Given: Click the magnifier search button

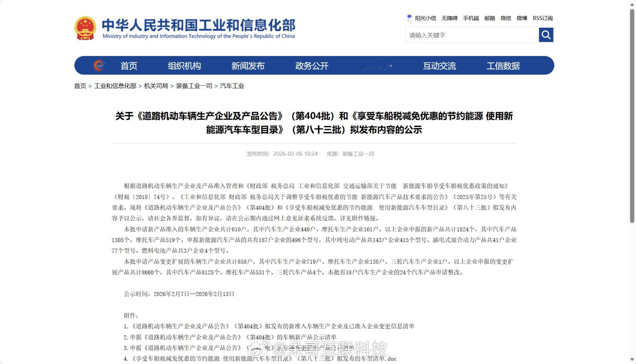Looking at the screenshot, I should [x=546, y=35].
